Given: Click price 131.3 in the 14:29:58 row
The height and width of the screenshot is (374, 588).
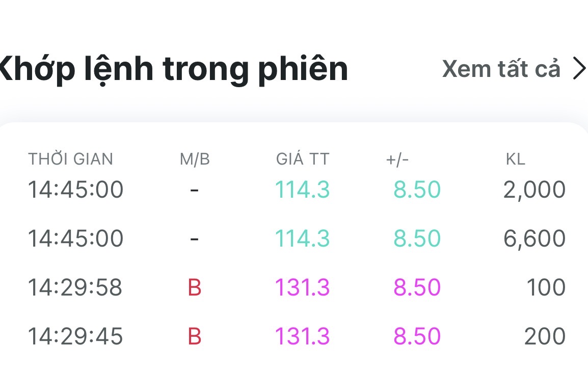Looking at the screenshot, I should click(x=303, y=288).
